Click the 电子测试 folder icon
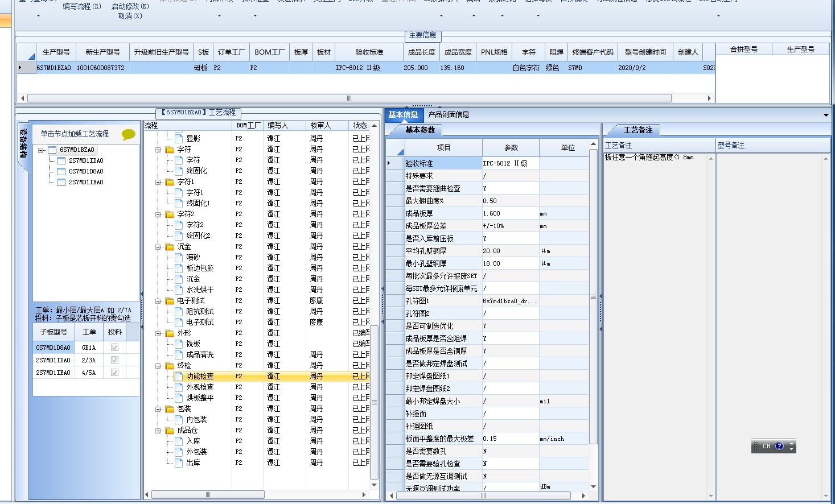 point(170,301)
